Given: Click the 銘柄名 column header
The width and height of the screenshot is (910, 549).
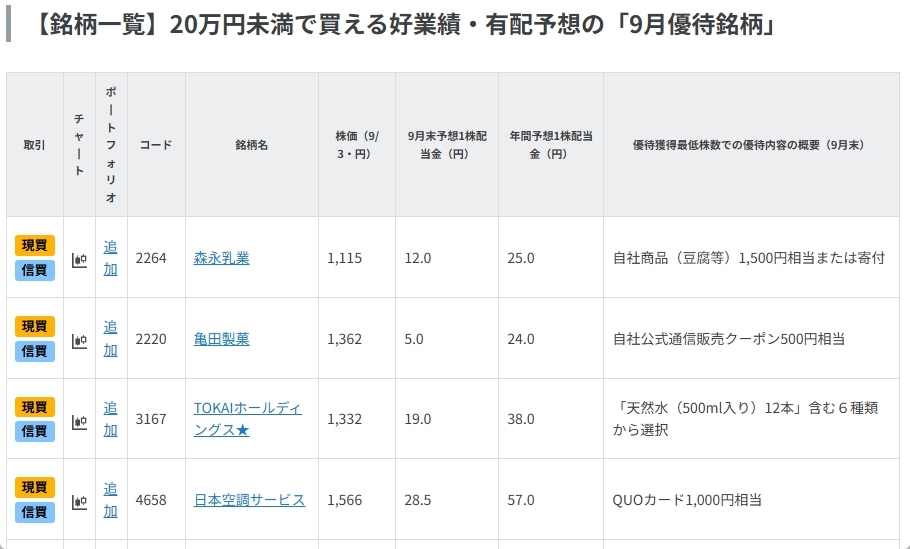Looking at the screenshot, I should (252, 145).
